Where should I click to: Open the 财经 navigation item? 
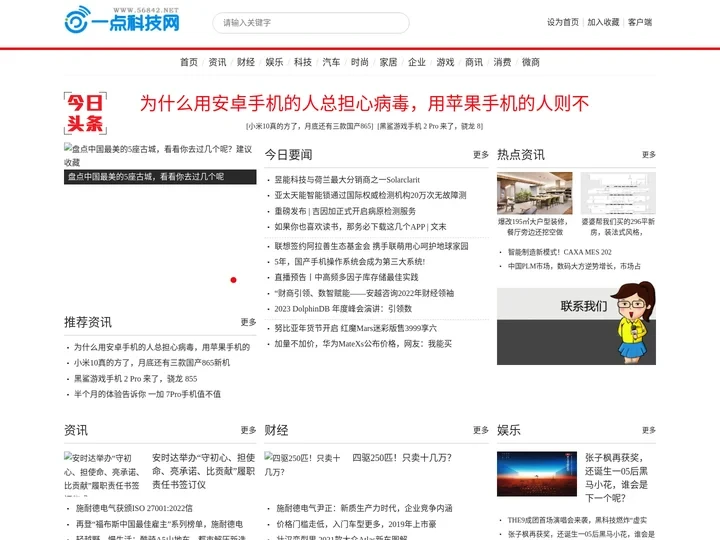[246, 62]
